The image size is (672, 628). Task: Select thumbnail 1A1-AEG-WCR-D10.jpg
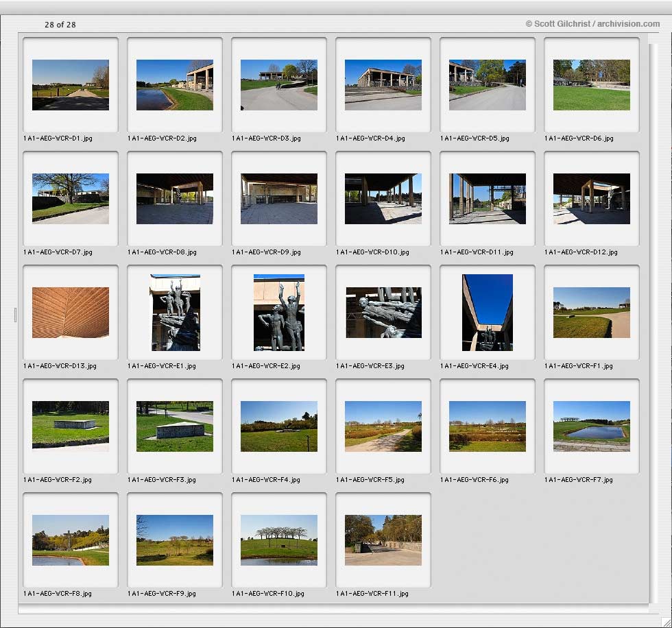coord(383,199)
